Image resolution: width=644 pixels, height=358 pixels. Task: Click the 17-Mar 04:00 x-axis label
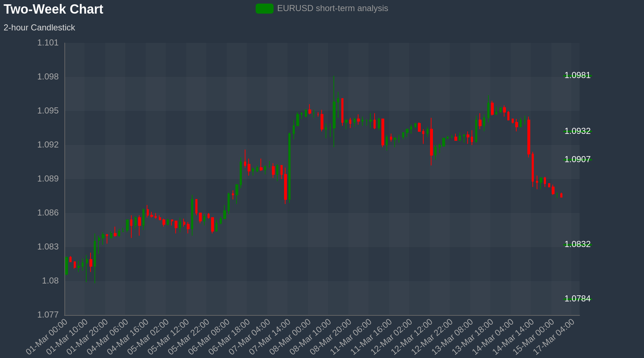(x=554, y=337)
